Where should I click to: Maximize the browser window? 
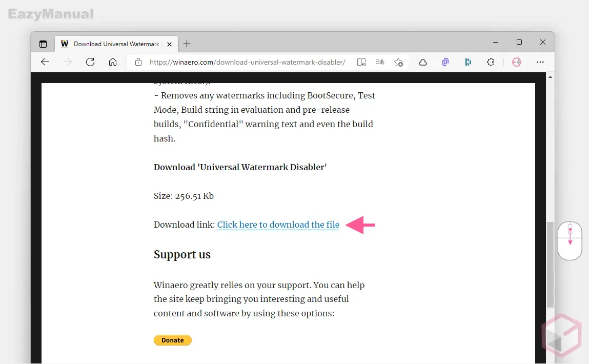(519, 43)
